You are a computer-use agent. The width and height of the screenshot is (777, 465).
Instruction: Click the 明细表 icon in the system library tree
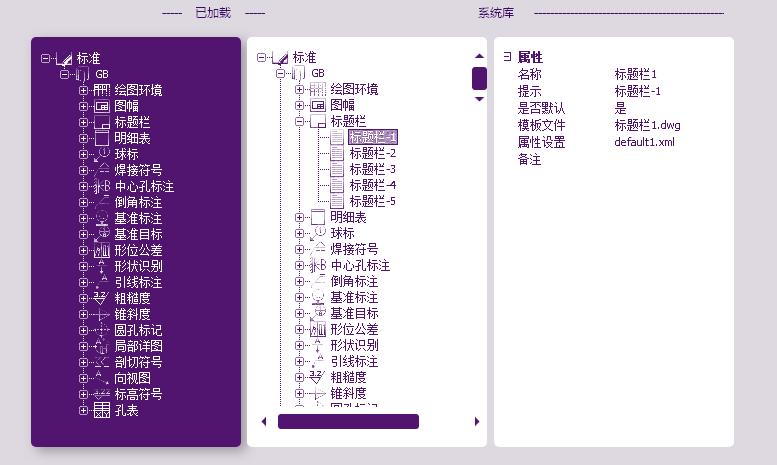[318, 217]
